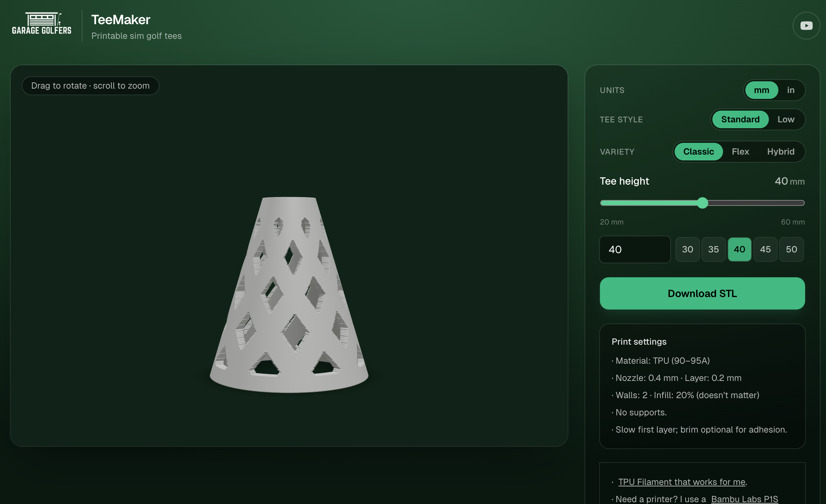Click the 'Drag to rotate · scroll to zoom' hint
Image resolution: width=826 pixels, height=504 pixels.
coord(90,86)
